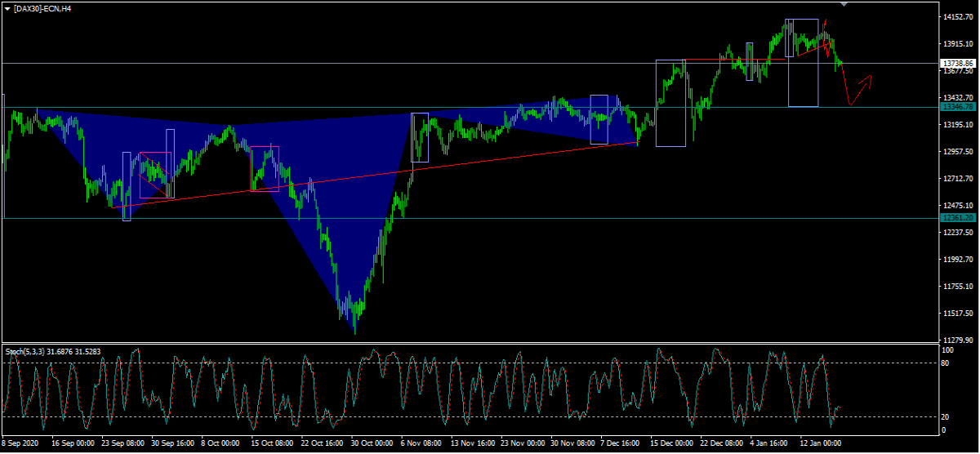Click the 8 Sep 2020 date label

pyautogui.click(x=19, y=443)
